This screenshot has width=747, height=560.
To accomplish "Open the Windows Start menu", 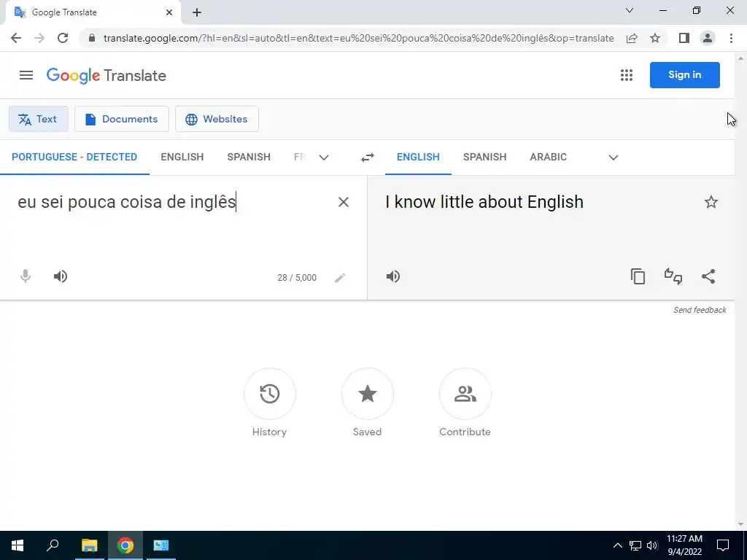I will 18,545.
